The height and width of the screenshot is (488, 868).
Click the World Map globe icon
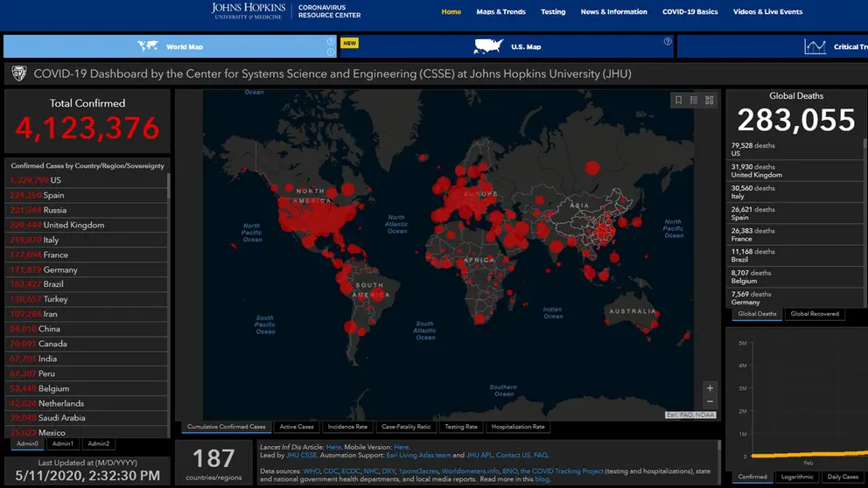tap(148, 46)
